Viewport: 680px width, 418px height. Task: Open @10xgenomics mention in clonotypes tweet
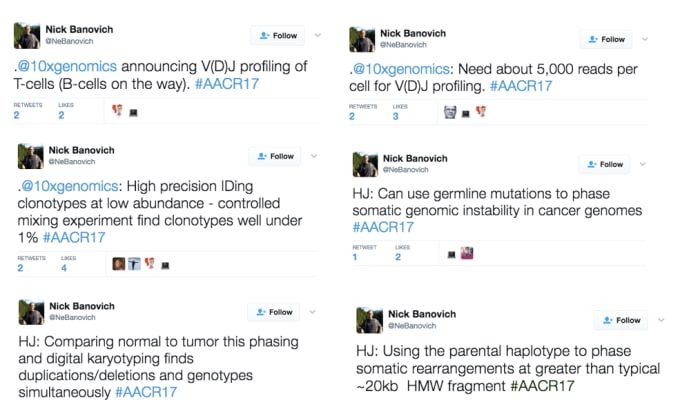[70, 186]
